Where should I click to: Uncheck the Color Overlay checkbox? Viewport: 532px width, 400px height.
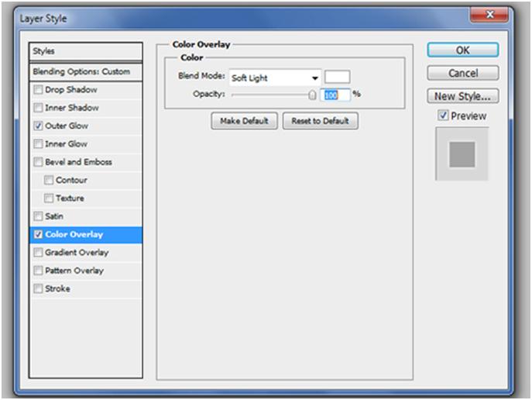click(x=38, y=234)
